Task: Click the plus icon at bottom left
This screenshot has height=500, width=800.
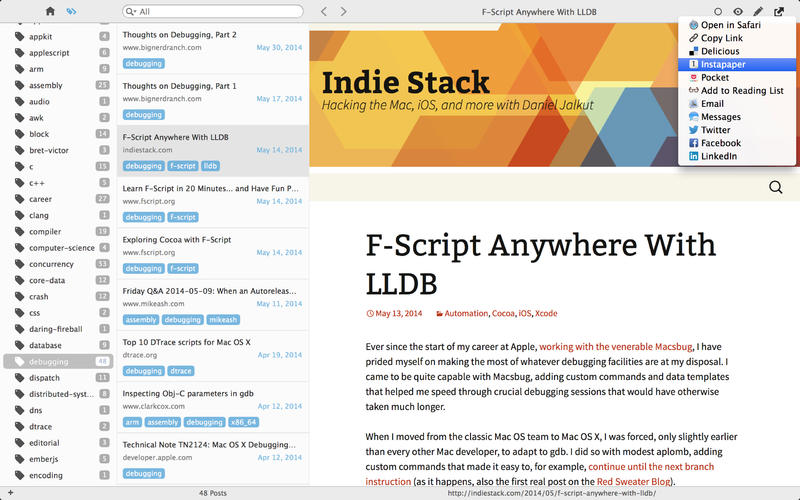Action: click(x=10, y=493)
